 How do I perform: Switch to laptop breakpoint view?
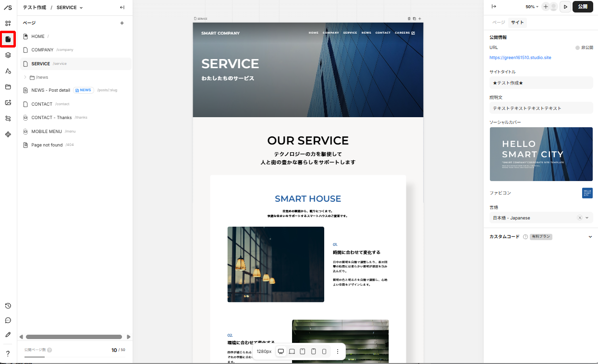(x=292, y=352)
